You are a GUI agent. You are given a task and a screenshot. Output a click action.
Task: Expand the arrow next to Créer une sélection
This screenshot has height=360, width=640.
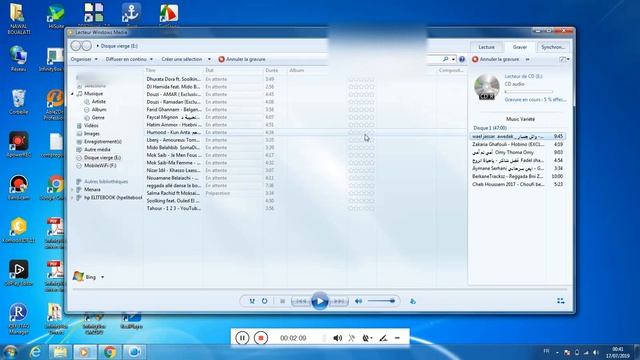(209, 59)
